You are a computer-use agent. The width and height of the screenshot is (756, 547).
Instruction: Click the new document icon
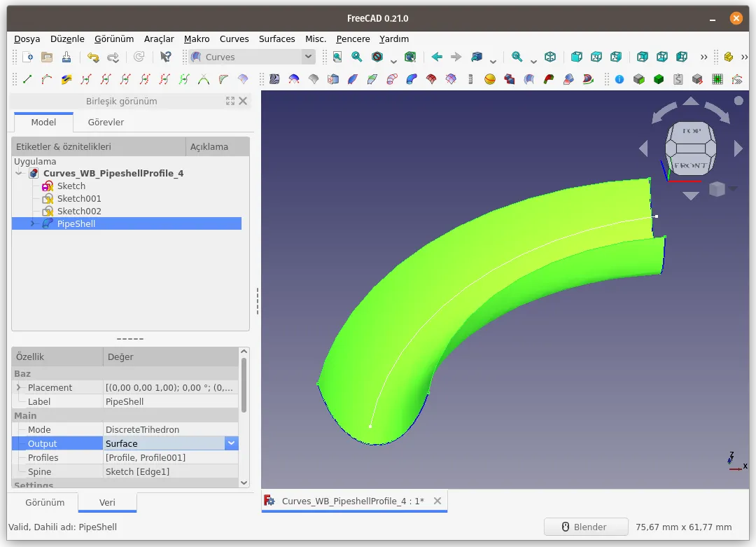[27, 57]
